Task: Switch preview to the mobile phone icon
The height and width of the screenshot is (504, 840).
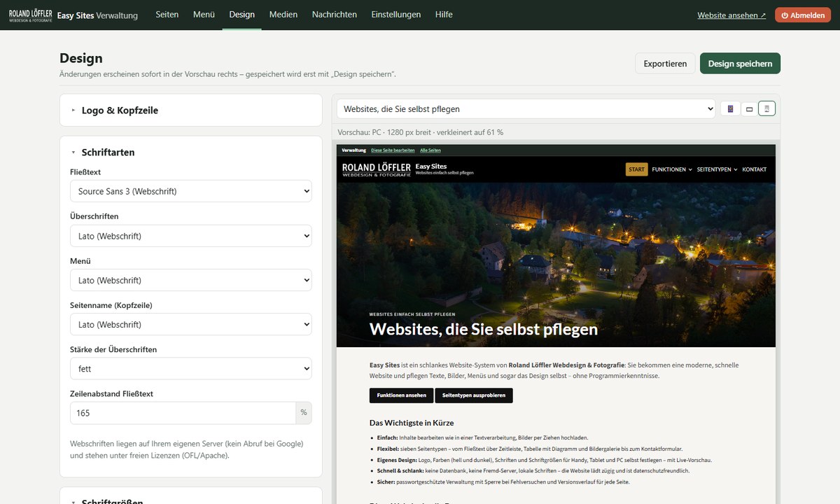Action: 730,108
